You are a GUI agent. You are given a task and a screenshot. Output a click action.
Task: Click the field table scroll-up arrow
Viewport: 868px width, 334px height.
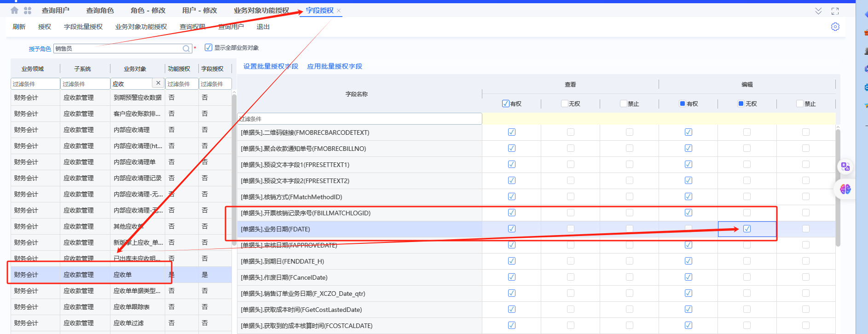(838, 127)
